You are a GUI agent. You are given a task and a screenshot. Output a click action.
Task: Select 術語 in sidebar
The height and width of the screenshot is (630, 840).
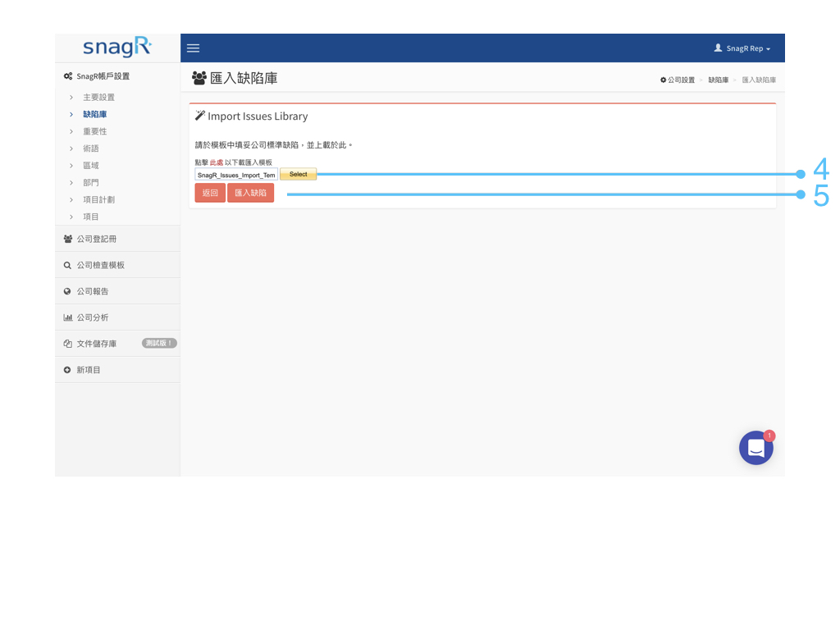(90, 148)
